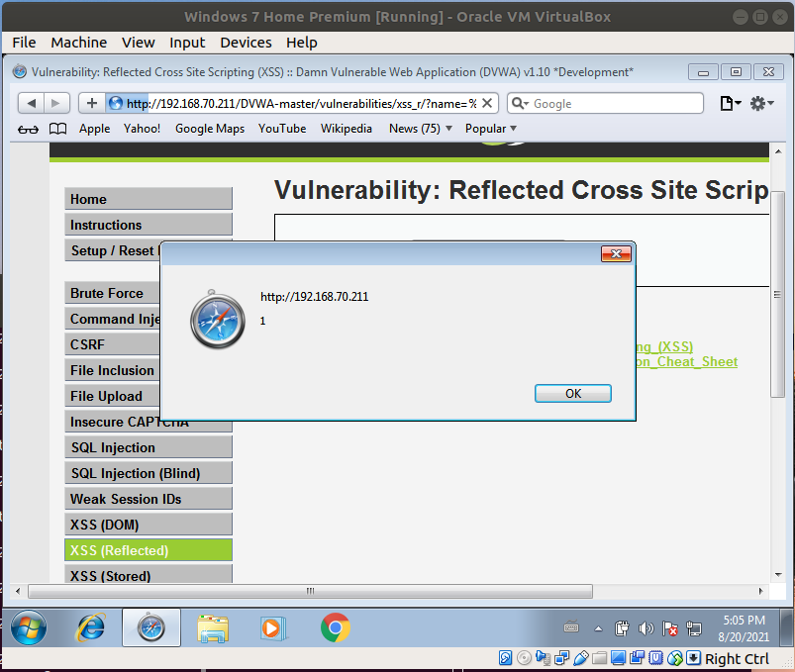Go forward with the Safari forward arrow

pos(55,103)
